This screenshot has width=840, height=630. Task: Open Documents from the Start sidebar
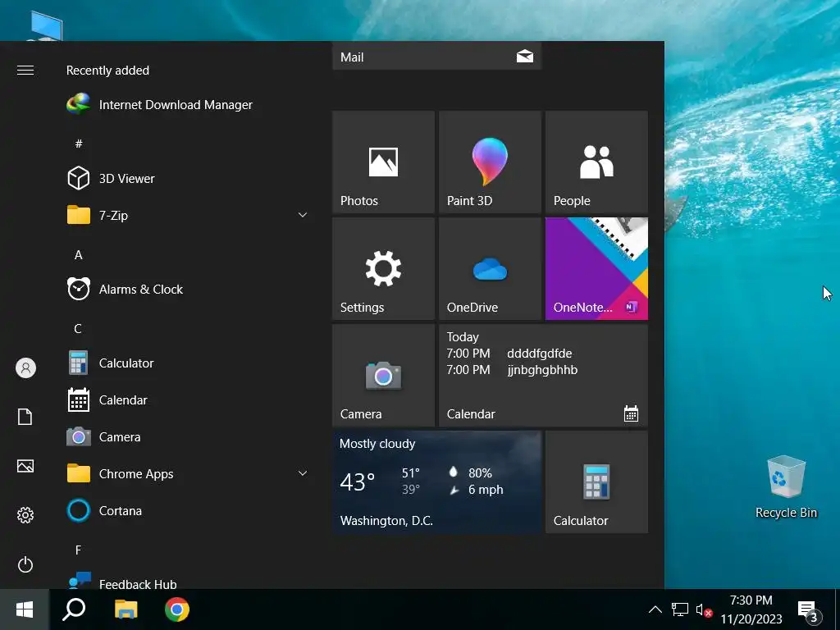pyautogui.click(x=25, y=417)
